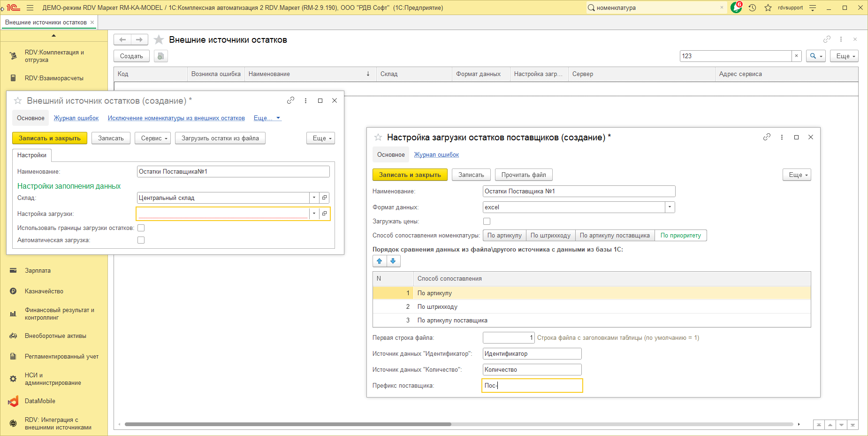Viewport: 868px width, 436px height.
Task: Copy link for supplier stock settings form
Action: (767, 137)
